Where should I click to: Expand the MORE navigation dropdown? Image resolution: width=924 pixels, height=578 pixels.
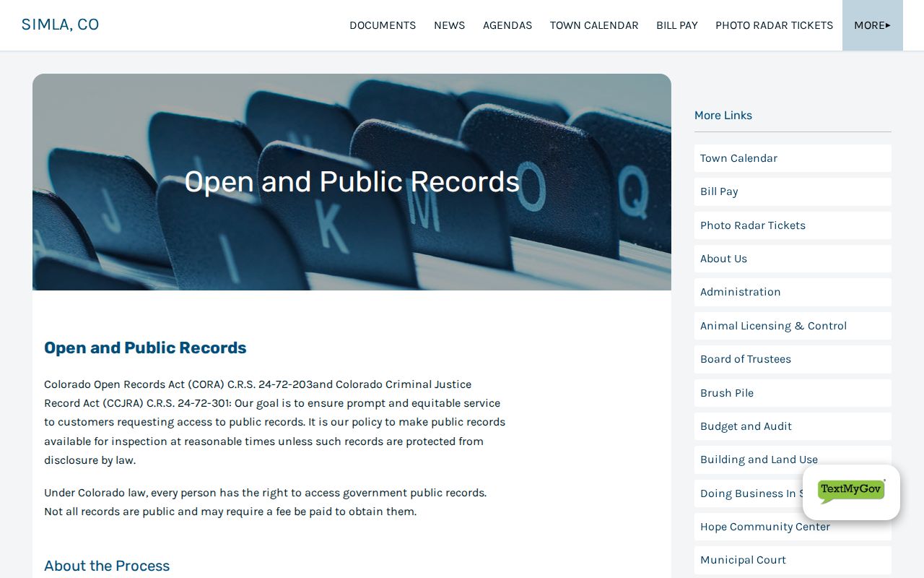[x=872, y=25]
